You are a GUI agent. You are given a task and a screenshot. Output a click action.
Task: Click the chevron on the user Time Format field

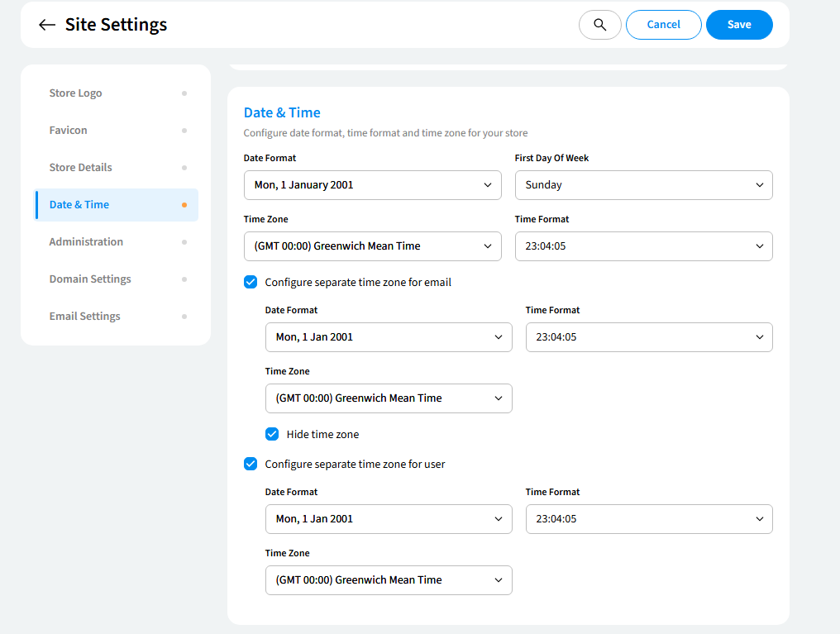coord(759,519)
